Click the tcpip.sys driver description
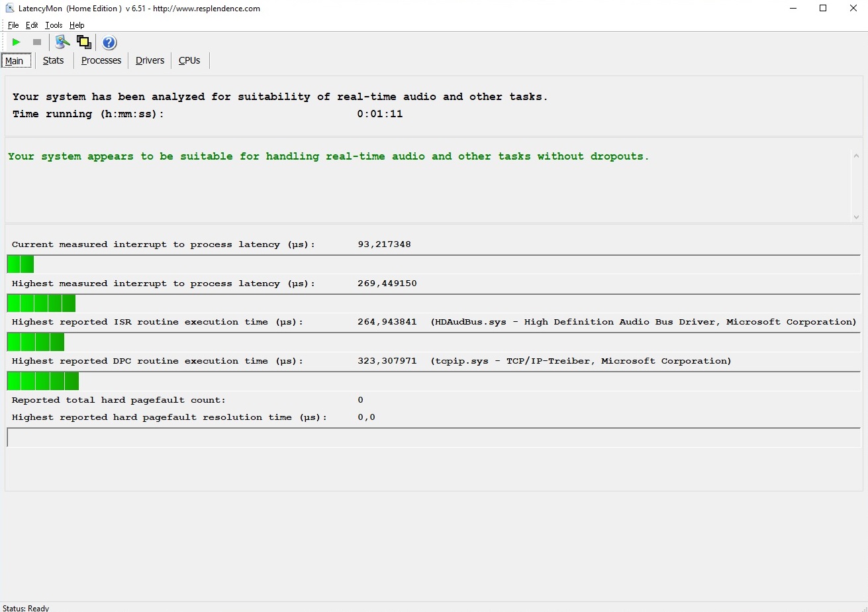Screen dimensions: 868x612 pyautogui.click(x=581, y=361)
